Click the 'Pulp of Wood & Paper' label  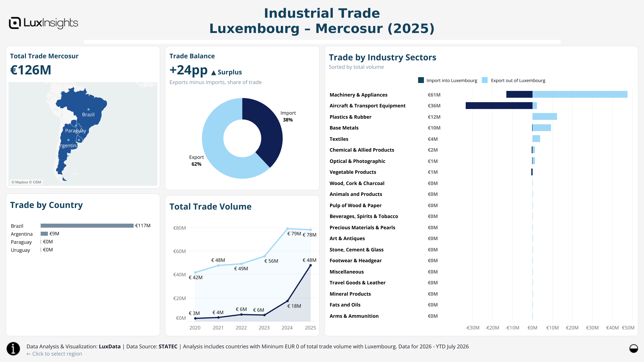pos(355,205)
